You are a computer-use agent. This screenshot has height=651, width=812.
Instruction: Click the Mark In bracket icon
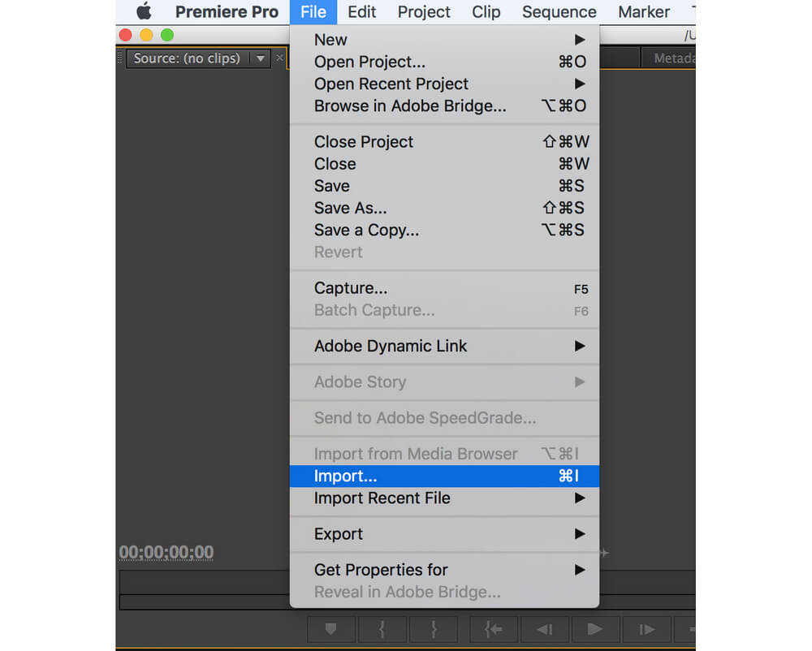click(x=382, y=629)
